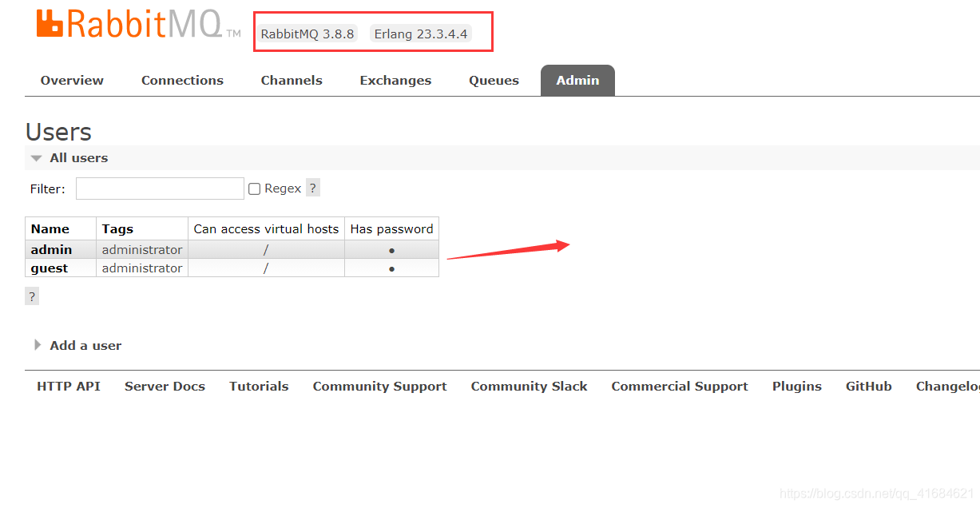The image size is (980, 508).
Task: Visit the Tutorials link
Action: [259, 386]
